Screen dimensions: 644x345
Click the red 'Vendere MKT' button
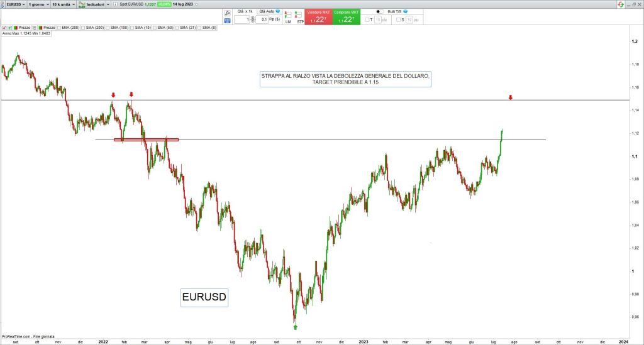pyautogui.click(x=318, y=17)
